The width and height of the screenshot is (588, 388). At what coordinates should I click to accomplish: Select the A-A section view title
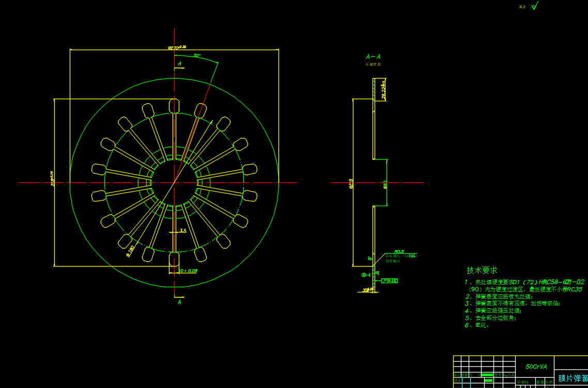pos(373,57)
